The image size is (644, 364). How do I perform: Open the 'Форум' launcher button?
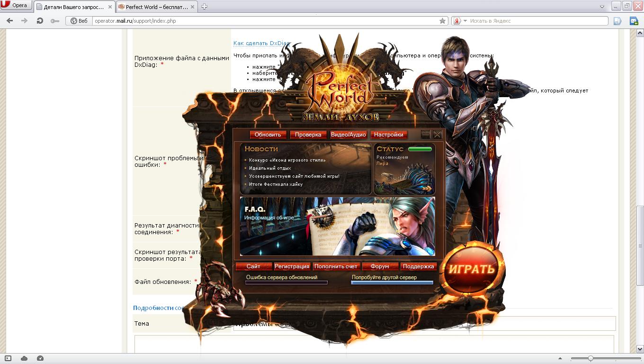click(380, 266)
